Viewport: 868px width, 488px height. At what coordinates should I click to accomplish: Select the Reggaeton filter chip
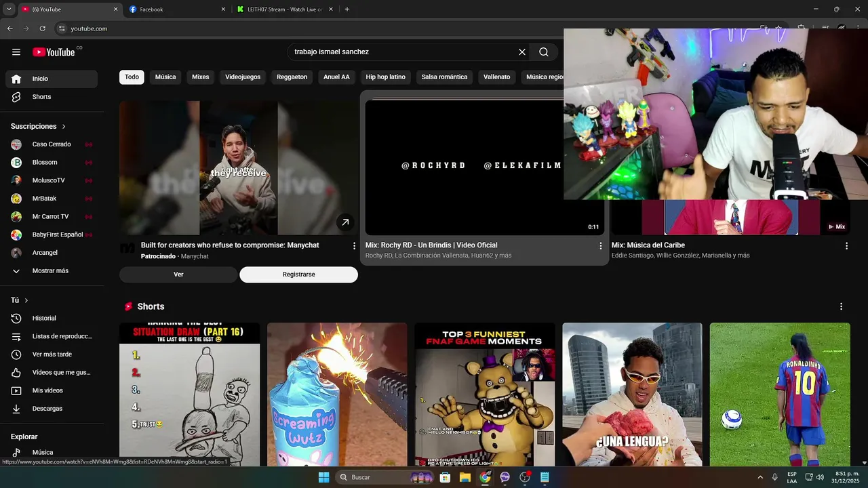pyautogui.click(x=292, y=77)
